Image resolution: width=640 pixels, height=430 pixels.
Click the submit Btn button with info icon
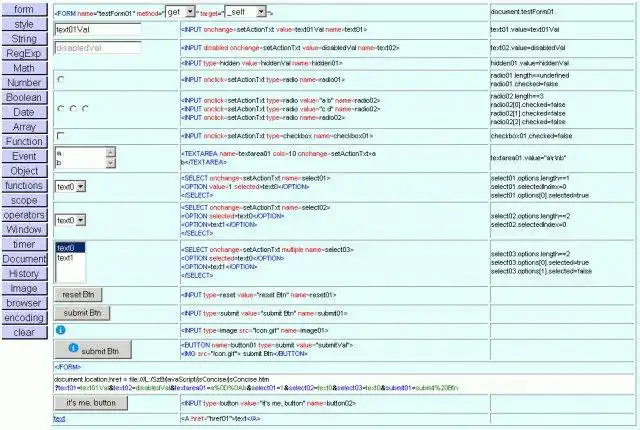[93, 350]
